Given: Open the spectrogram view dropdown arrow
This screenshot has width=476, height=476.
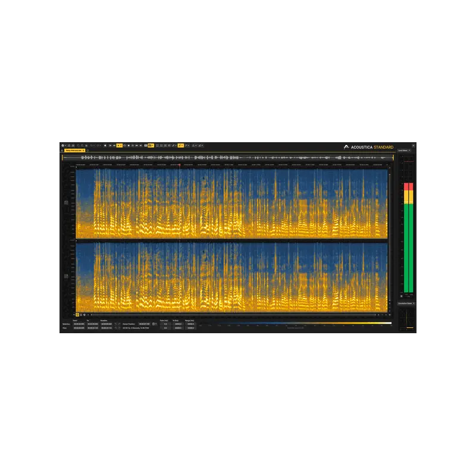Looking at the screenshot, I should pyautogui.click(x=153, y=146).
